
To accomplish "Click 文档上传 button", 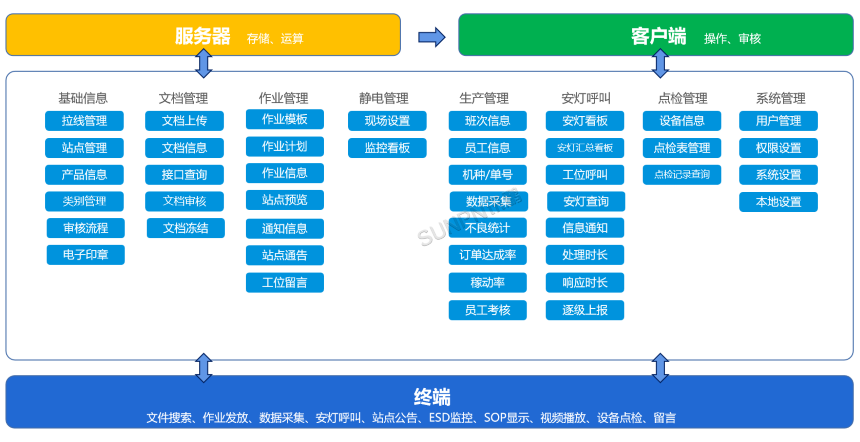I will tap(184, 121).
